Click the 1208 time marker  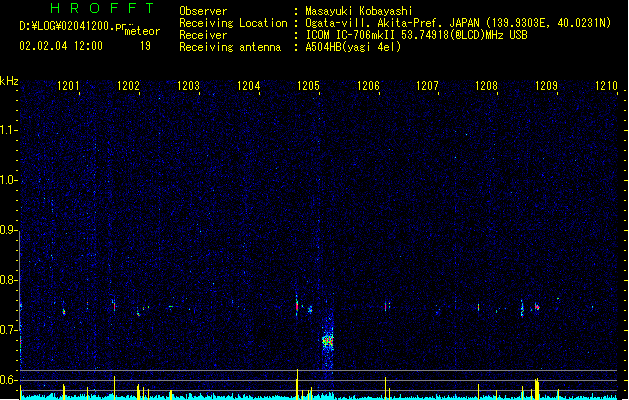pos(486,85)
